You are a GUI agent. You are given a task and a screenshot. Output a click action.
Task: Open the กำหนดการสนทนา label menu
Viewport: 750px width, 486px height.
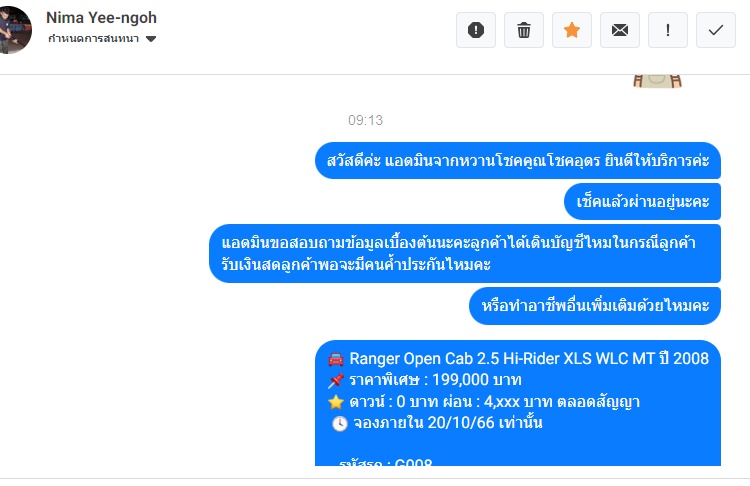point(93,39)
